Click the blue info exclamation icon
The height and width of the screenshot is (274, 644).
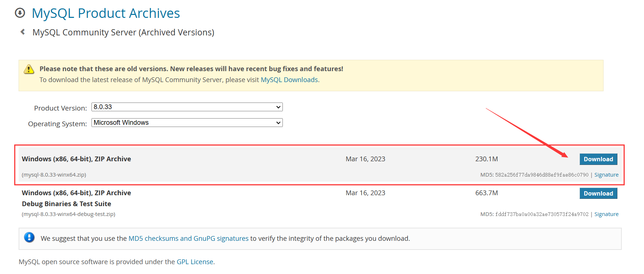pyautogui.click(x=29, y=238)
